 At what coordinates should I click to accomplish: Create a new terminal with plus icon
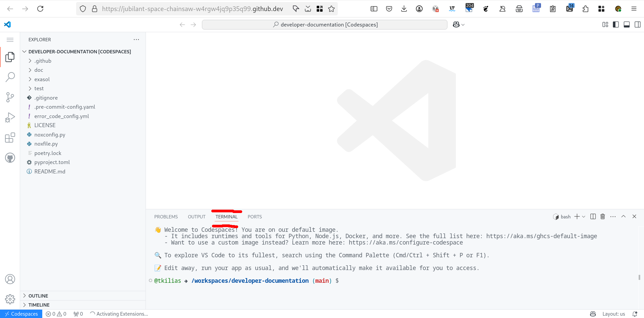[x=577, y=216]
